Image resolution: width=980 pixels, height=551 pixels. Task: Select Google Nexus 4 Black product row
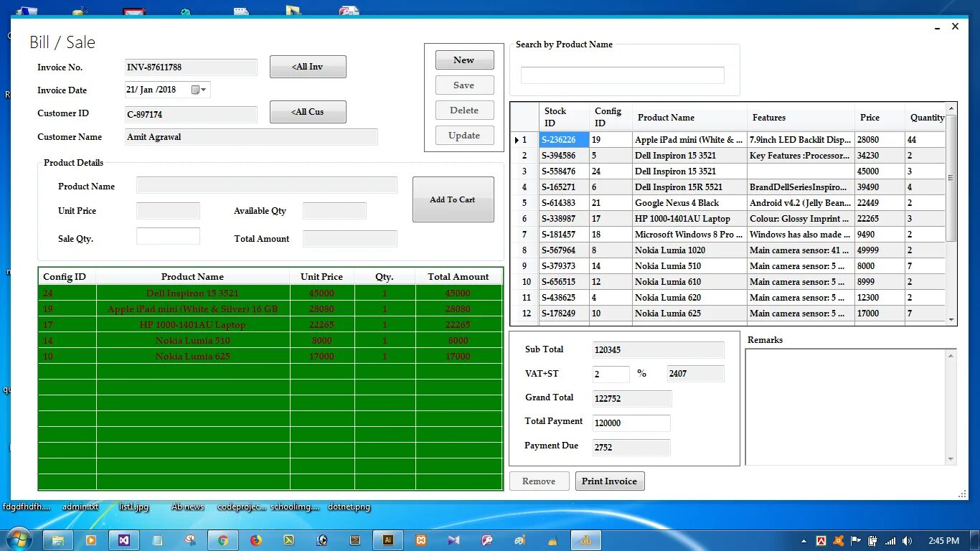(727, 203)
